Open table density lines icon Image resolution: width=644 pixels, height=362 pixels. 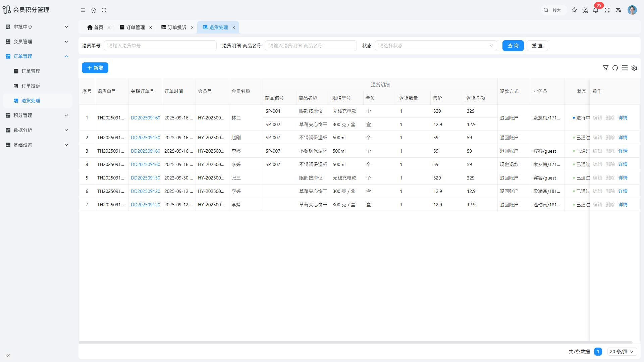(625, 68)
